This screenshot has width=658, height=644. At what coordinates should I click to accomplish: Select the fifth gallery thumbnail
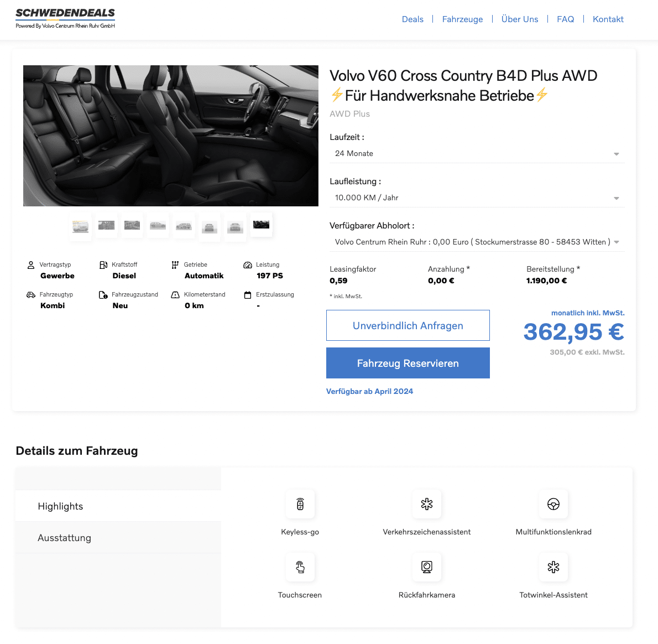tap(184, 226)
